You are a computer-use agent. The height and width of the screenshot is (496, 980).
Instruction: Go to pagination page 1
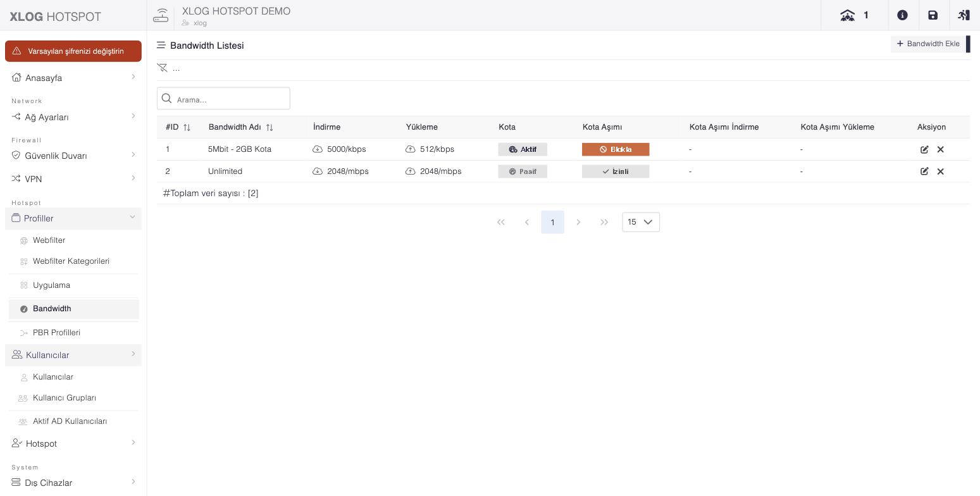[552, 222]
